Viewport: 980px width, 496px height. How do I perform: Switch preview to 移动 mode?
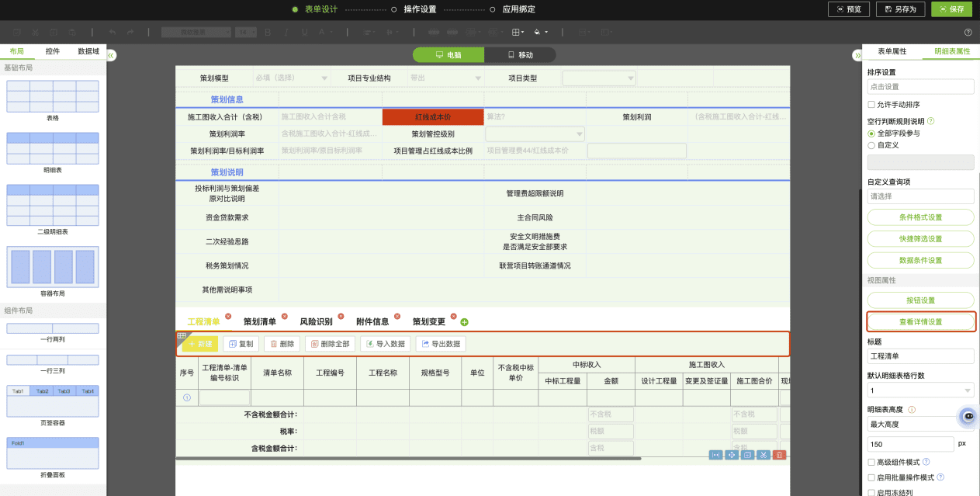[x=520, y=55]
